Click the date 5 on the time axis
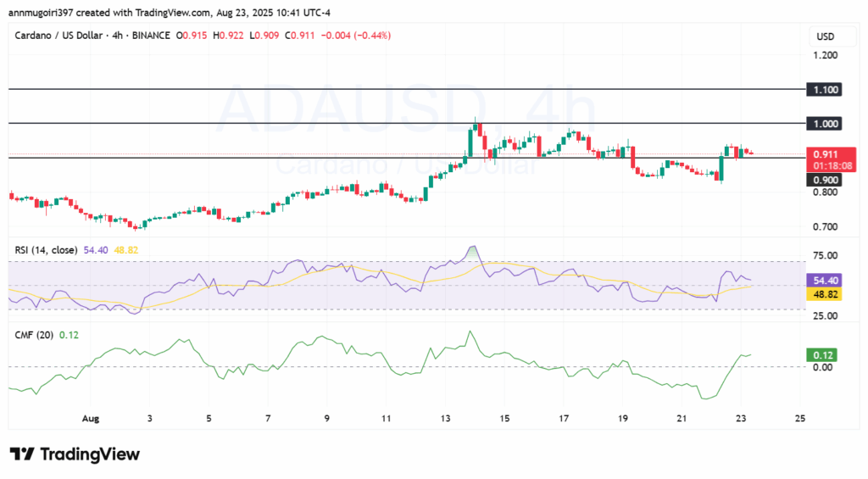 point(209,419)
